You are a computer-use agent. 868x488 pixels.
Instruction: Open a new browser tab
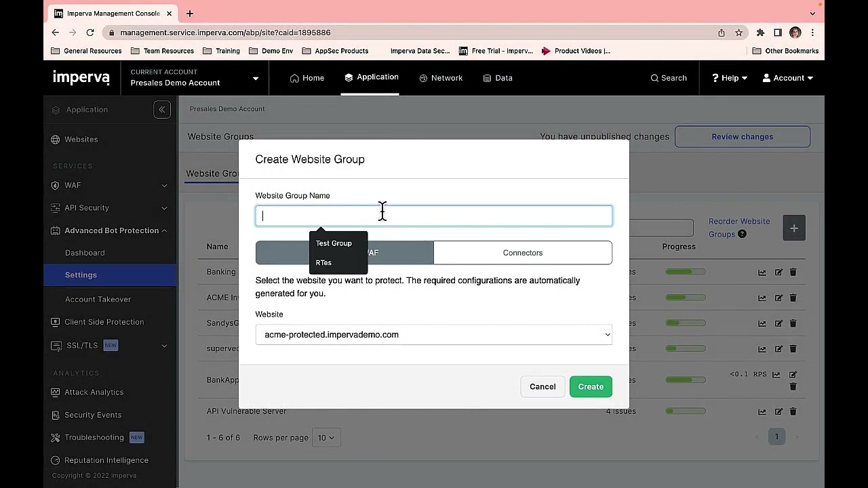190,14
